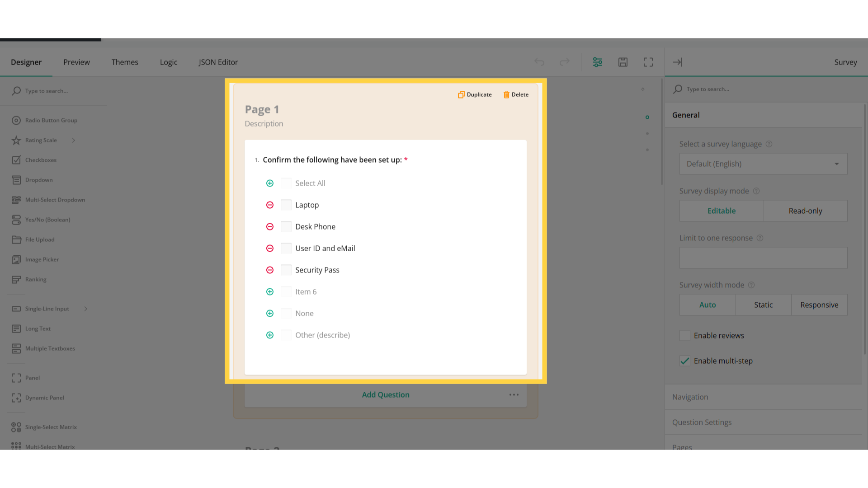Tick the Enable reviews checkbox
Screen dimensions: 868x488
click(x=685, y=336)
